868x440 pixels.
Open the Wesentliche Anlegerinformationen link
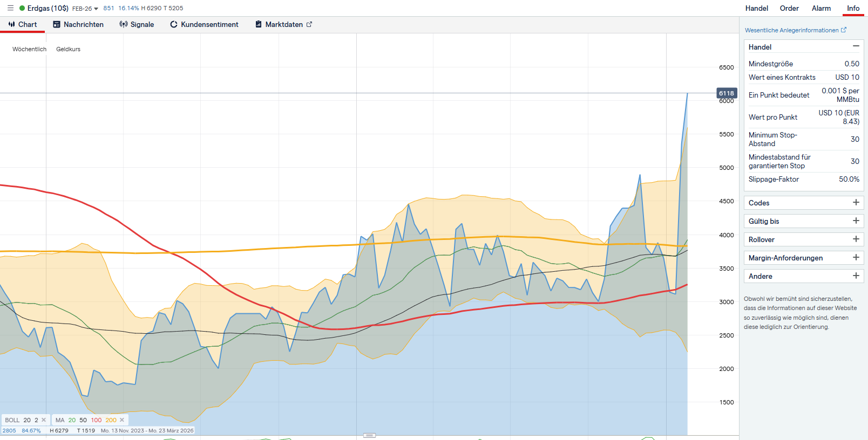point(796,30)
